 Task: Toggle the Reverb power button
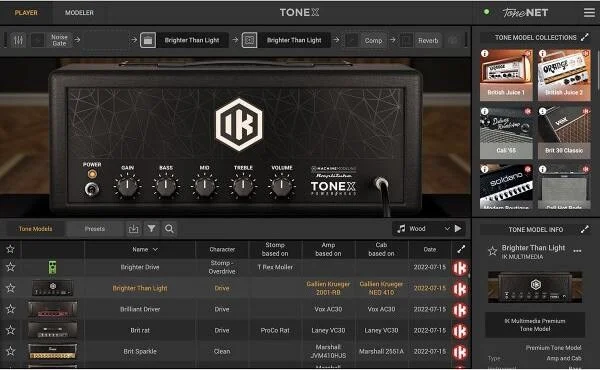[407, 40]
